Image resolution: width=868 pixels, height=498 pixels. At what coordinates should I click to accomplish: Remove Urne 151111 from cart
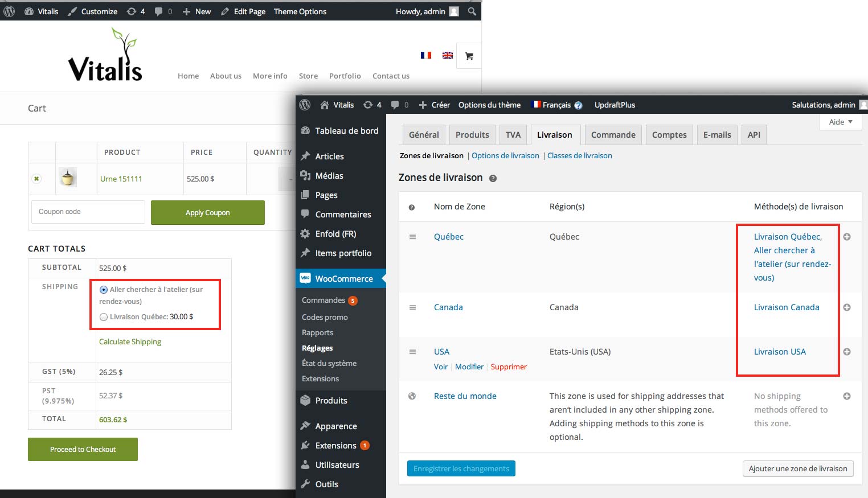click(x=36, y=179)
